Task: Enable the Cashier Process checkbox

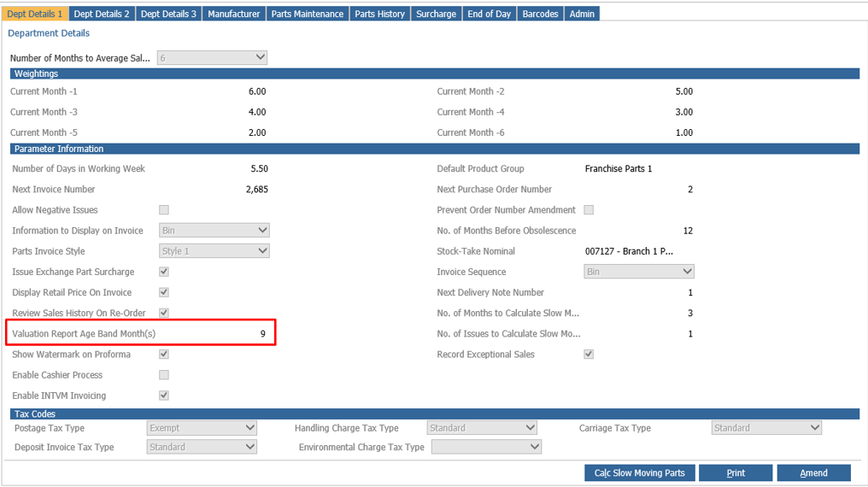Action: tap(164, 375)
